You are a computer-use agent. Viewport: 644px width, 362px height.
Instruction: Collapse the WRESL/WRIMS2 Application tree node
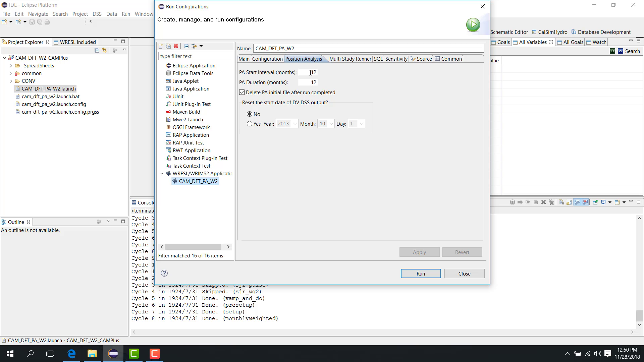162,174
